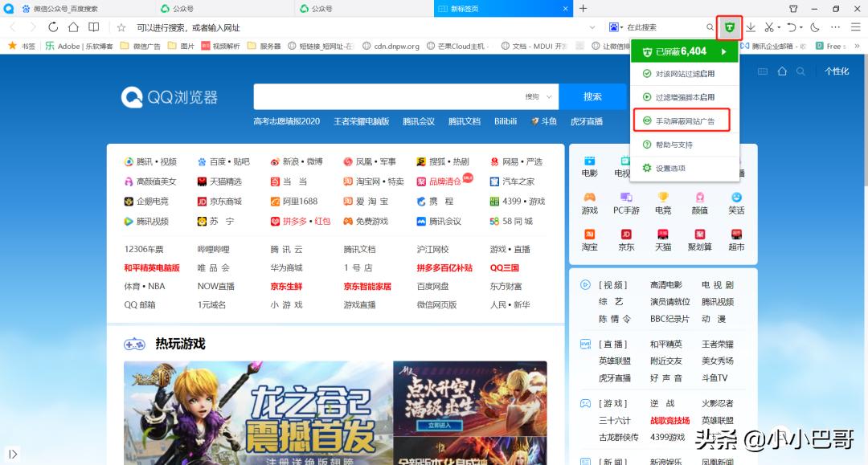Click the magnifier icon in the address bar
868x465 pixels.
pos(710,27)
